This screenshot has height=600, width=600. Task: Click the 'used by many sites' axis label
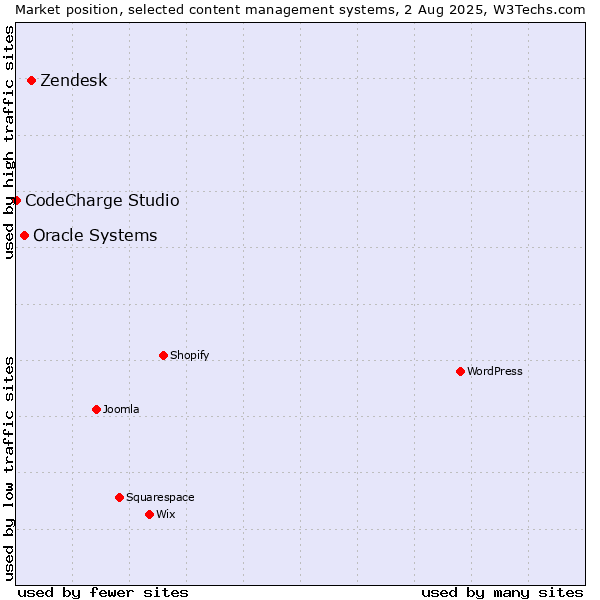pyautogui.click(x=502, y=593)
